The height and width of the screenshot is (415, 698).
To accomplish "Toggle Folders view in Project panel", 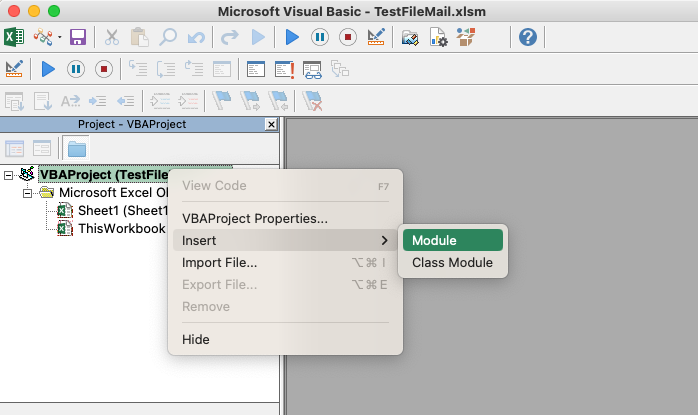I will tap(77, 149).
